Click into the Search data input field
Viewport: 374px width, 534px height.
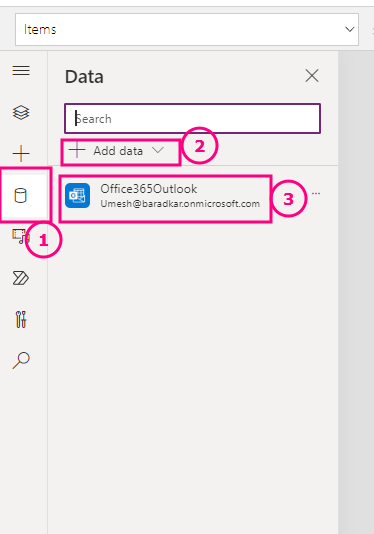pyautogui.click(x=192, y=119)
